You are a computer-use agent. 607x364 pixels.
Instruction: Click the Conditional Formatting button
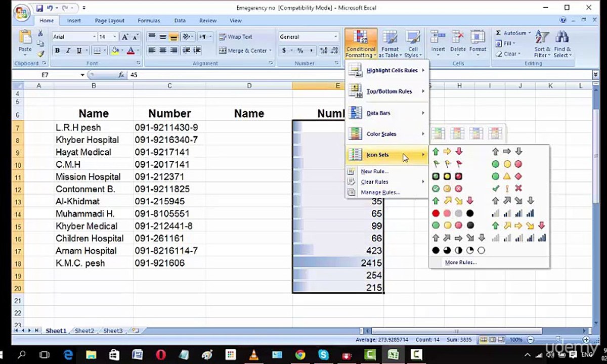pyautogui.click(x=361, y=44)
